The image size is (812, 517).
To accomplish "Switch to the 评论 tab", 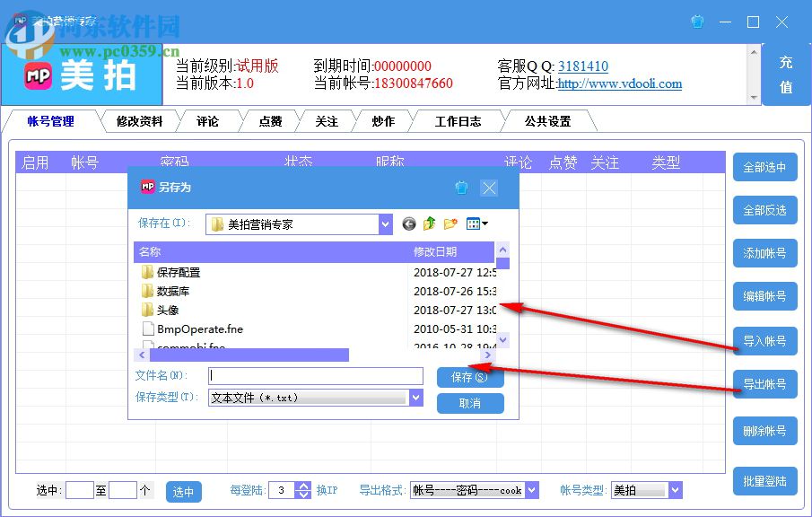I will tap(208, 120).
